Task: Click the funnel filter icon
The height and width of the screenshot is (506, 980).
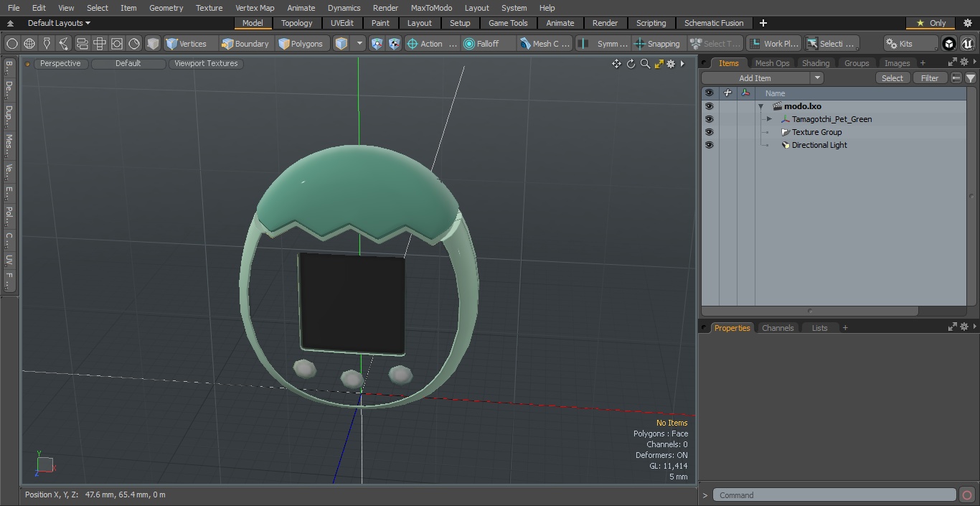Action: (x=971, y=78)
